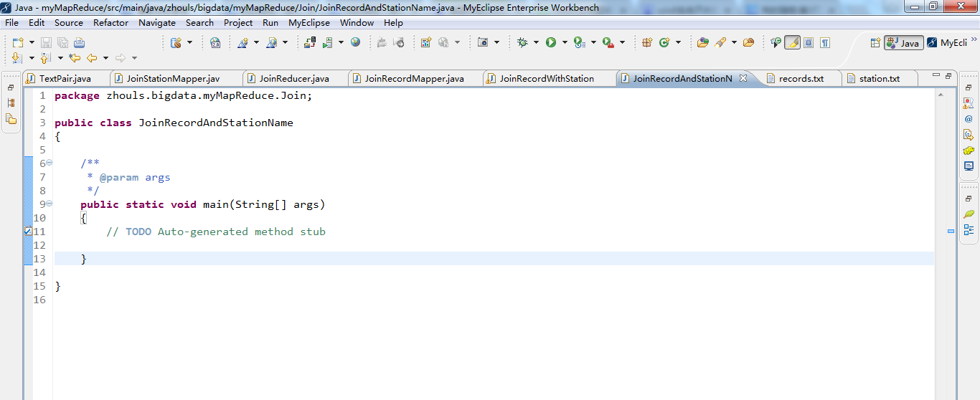
Task: Open dropdown next to Back arrow
Action: pos(105,58)
